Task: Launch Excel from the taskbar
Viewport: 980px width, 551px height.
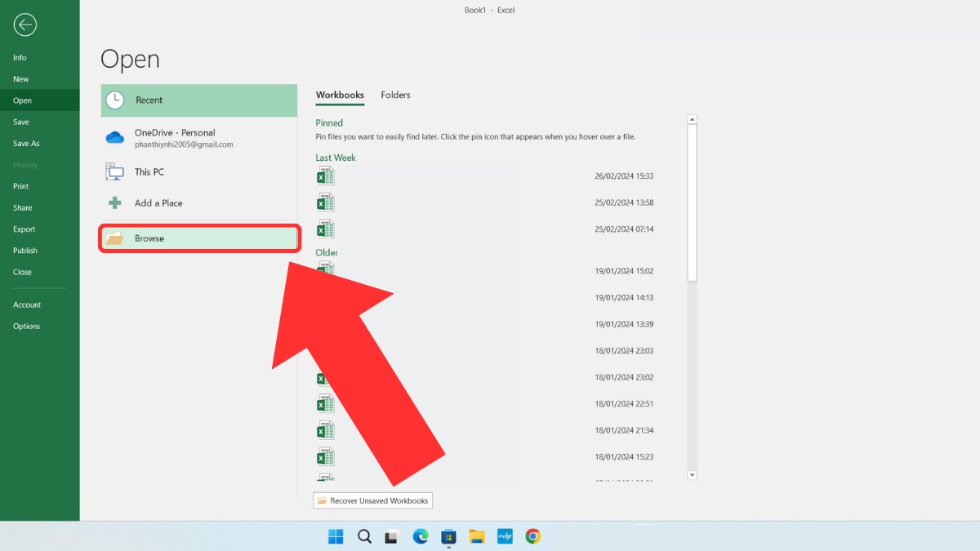Action: (448, 536)
